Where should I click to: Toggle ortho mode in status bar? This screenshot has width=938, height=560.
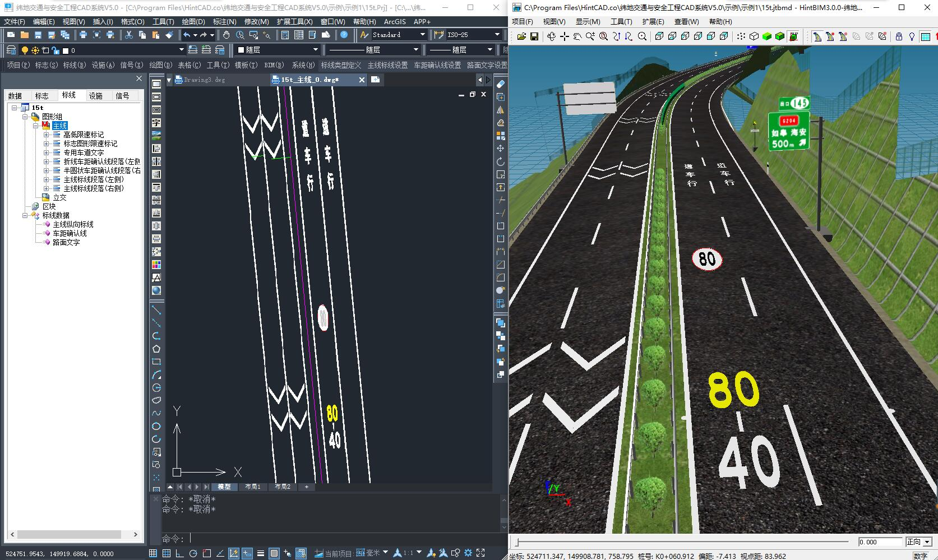[x=180, y=553]
